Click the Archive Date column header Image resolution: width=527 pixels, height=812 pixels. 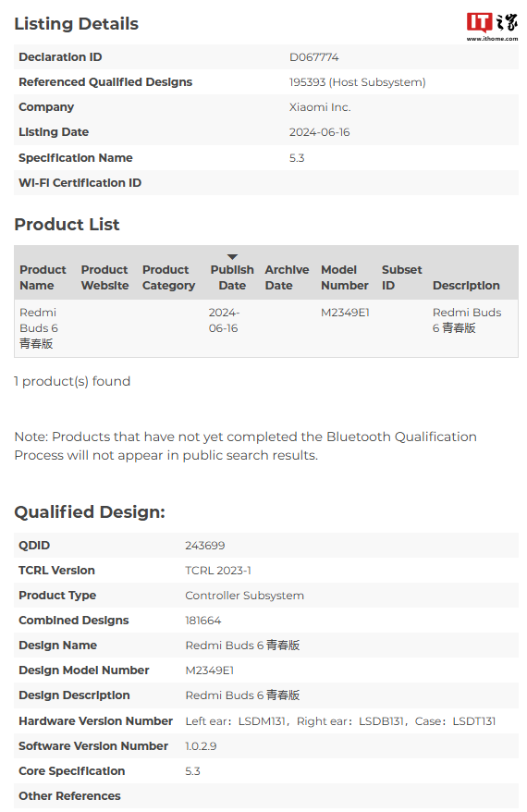tap(287, 277)
